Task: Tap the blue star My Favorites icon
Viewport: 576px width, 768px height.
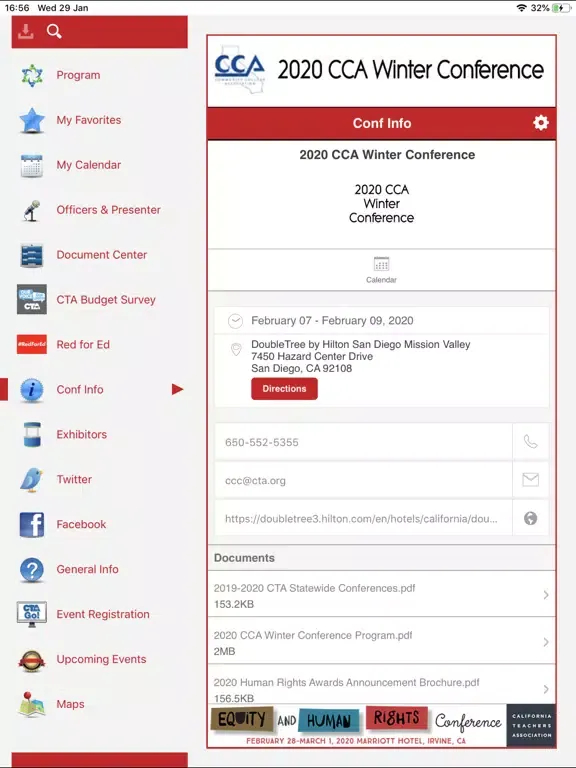Action: click(x=32, y=120)
